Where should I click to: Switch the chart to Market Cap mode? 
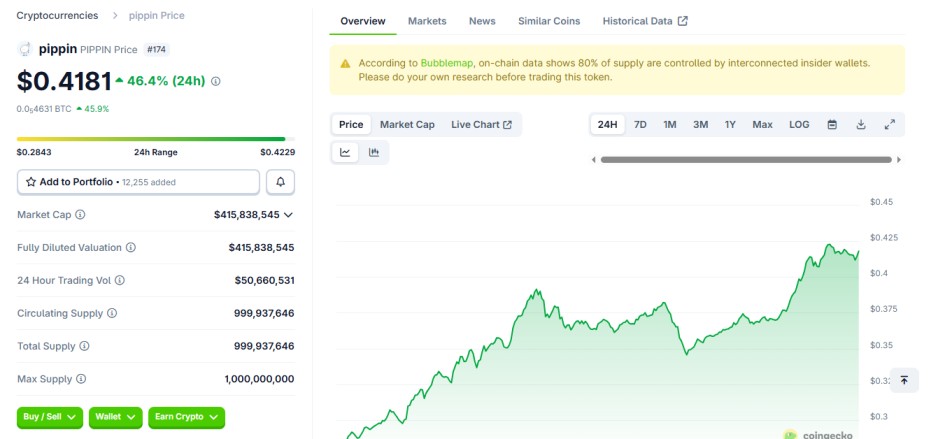407,125
